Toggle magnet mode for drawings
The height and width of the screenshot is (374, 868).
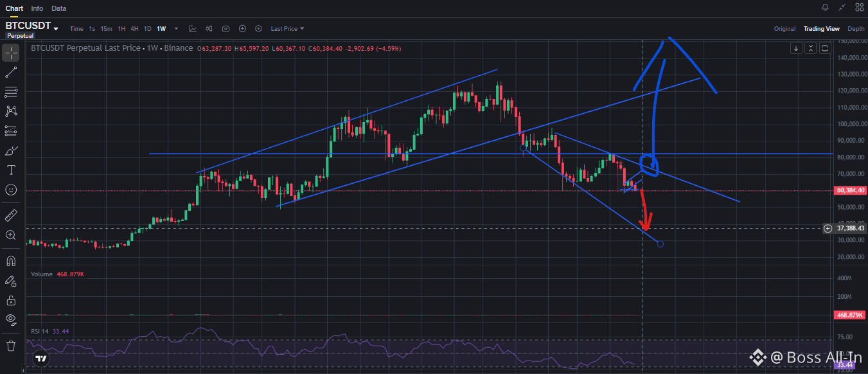coord(10,261)
